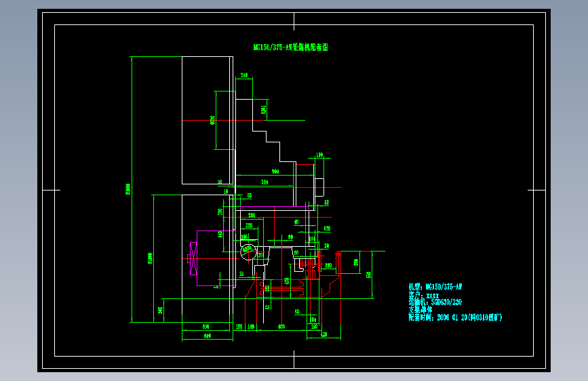
Task: Click the drawing title MG150/375-AW at top
Action: coord(291,47)
